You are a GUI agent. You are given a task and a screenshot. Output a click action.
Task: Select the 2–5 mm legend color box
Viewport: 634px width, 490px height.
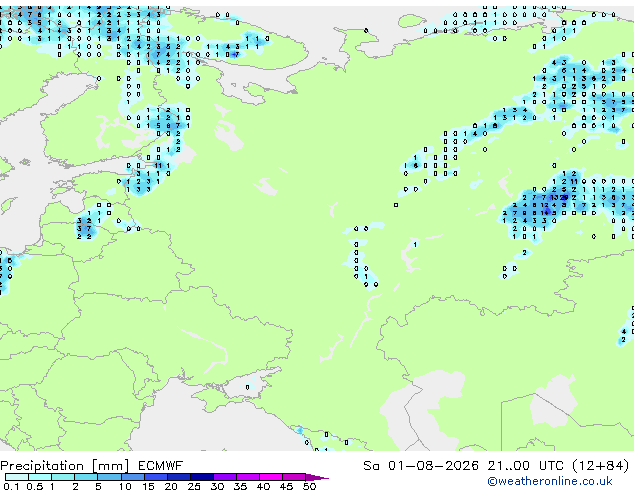[86, 477]
